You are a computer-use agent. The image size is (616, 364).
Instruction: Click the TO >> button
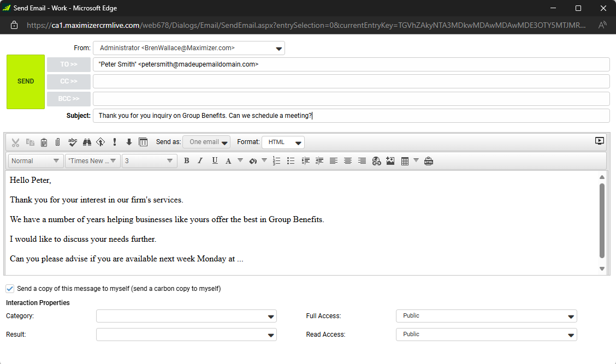point(69,64)
